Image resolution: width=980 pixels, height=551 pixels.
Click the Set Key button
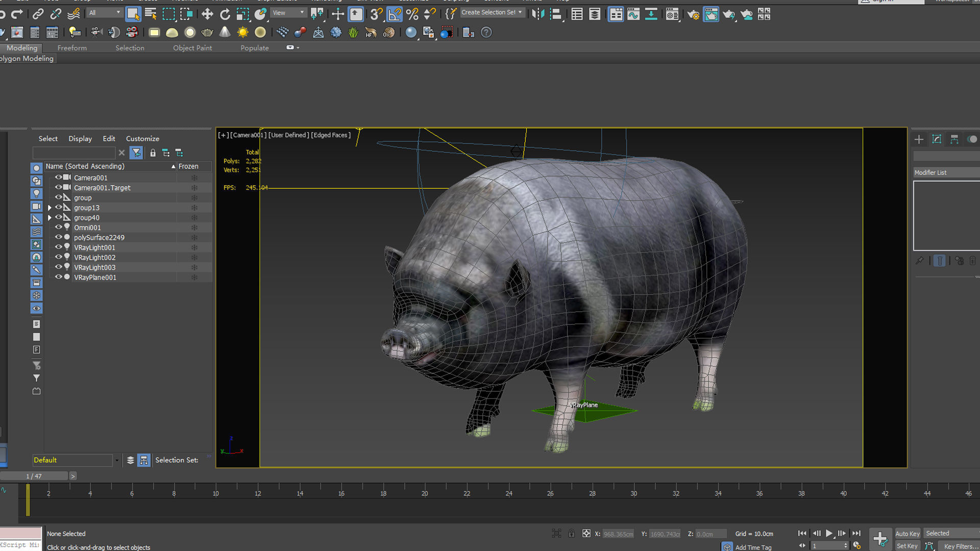click(907, 546)
